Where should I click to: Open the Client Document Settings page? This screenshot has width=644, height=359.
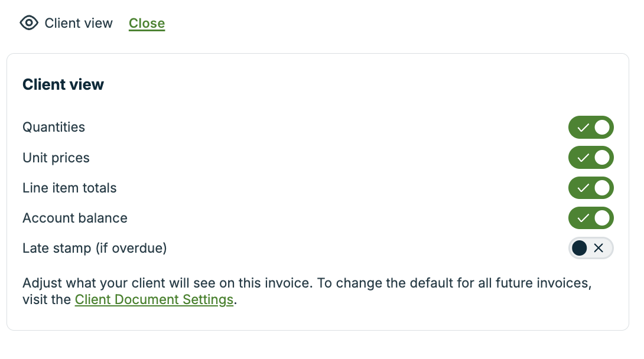pyautogui.click(x=154, y=299)
